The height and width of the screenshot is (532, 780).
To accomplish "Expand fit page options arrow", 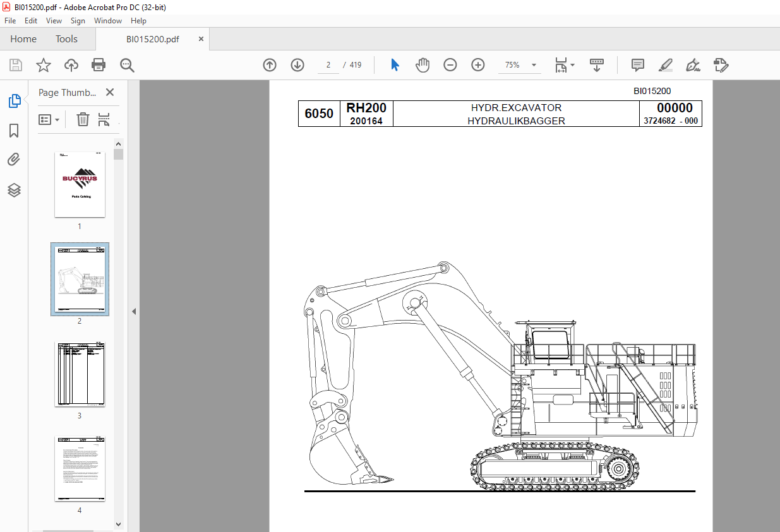I will pyautogui.click(x=573, y=65).
